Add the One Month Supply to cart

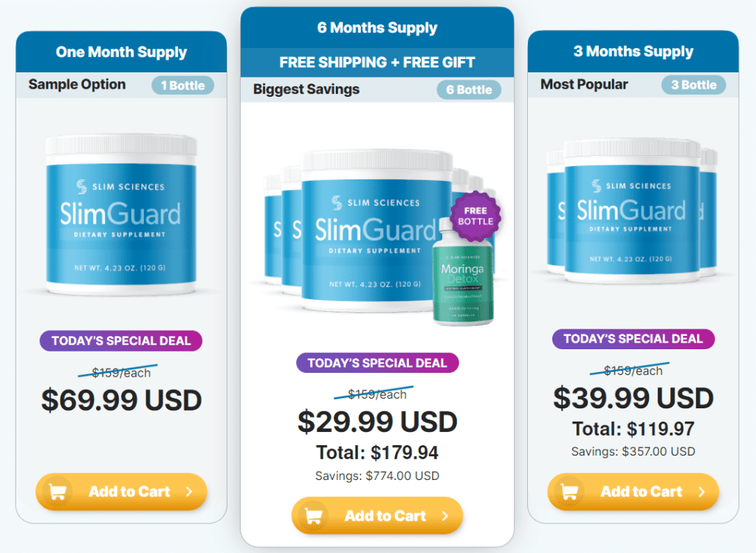point(122,492)
